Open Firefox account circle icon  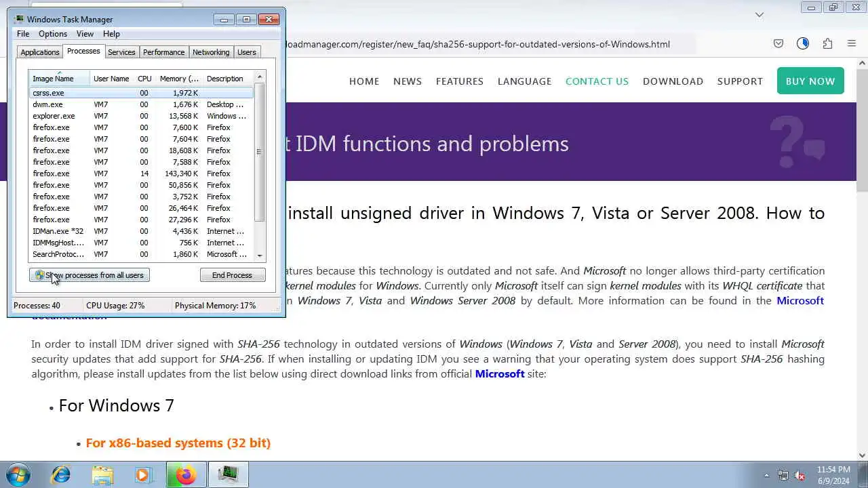803,44
